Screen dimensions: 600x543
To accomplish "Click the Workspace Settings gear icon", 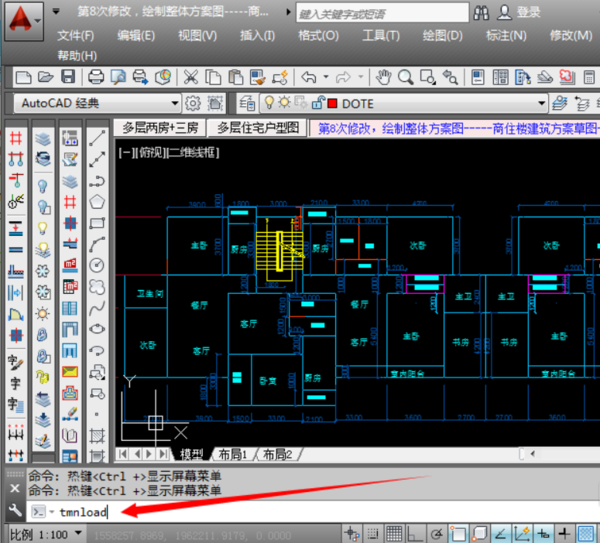I will pyautogui.click(x=193, y=103).
